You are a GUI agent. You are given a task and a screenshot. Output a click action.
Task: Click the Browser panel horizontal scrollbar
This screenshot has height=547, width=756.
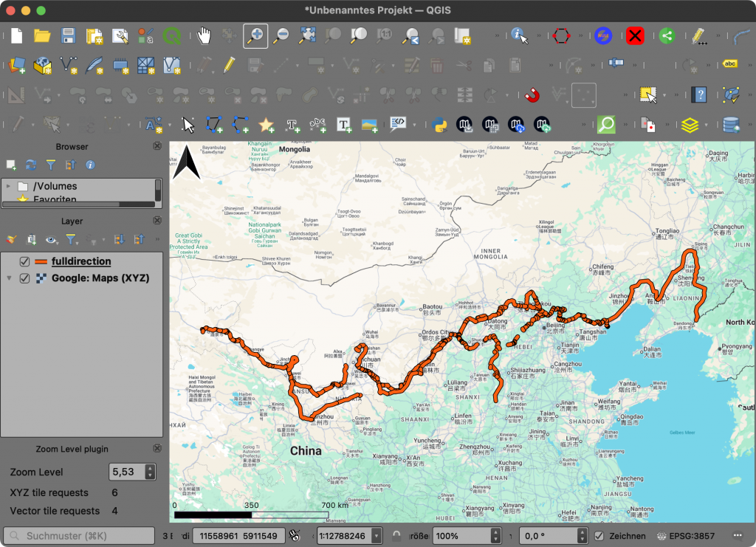tap(78, 204)
